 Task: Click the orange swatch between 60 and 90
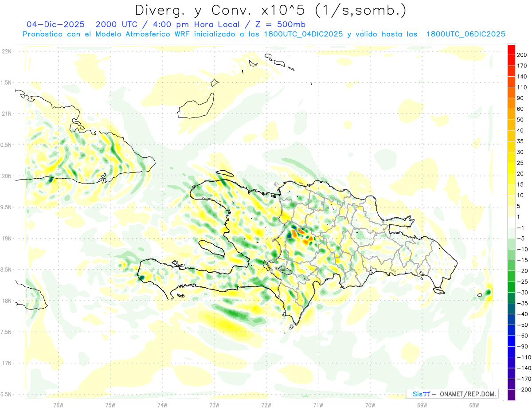(x=511, y=104)
